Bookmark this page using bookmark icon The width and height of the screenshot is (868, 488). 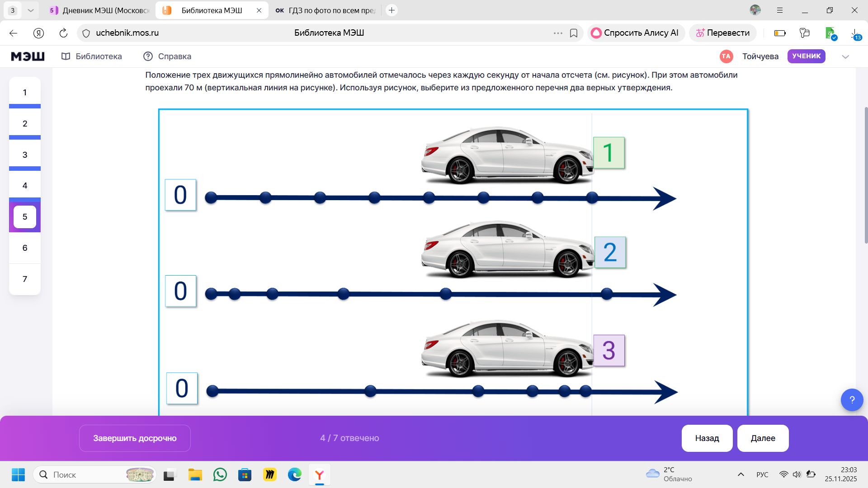coord(574,33)
